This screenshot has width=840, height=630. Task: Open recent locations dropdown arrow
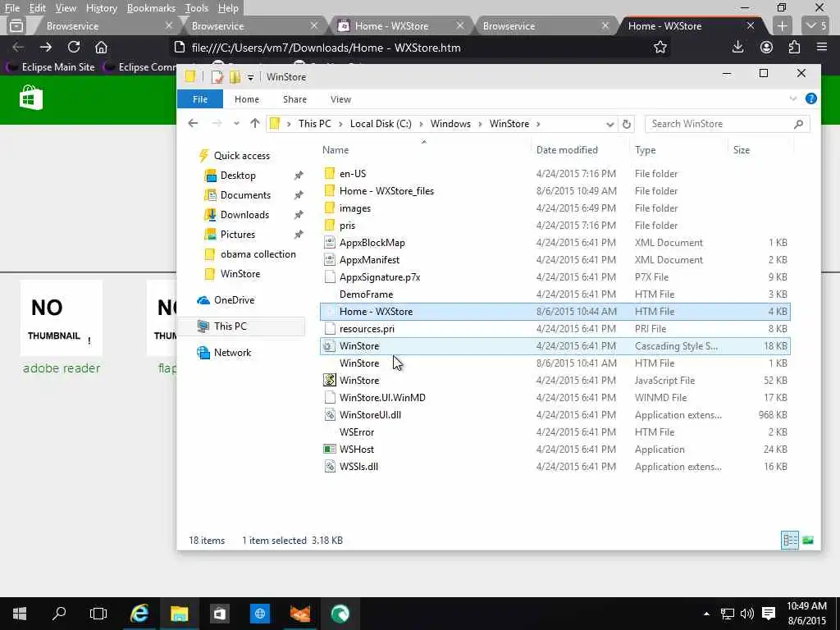pos(236,124)
